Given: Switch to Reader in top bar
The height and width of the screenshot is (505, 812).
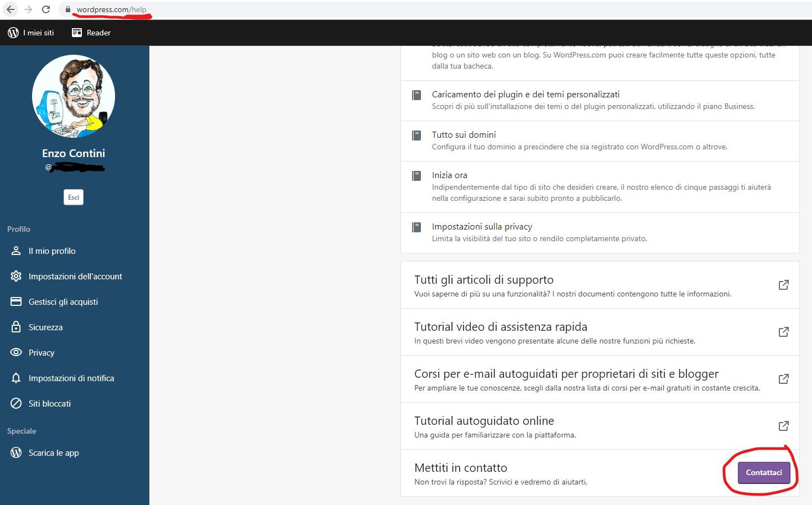Looking at the screenshot, I should tap(91, 33).
